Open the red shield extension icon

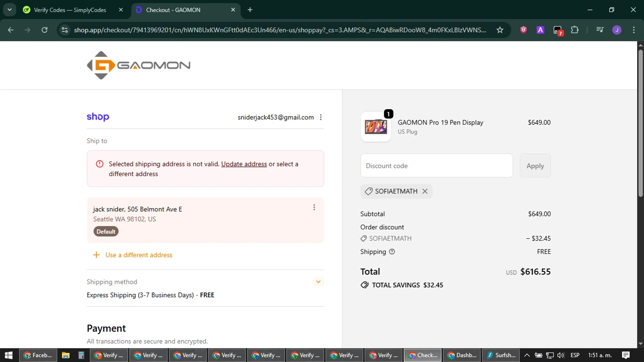[x=523, y=30]
